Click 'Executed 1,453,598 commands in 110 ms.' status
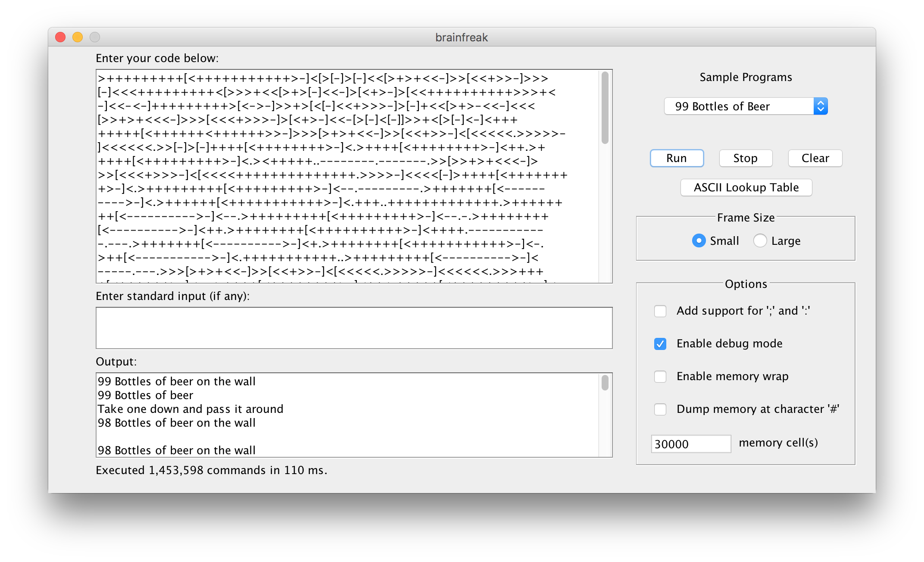This screenshot has height=562, width=924. pyautogui.click(x=212, y=470)
